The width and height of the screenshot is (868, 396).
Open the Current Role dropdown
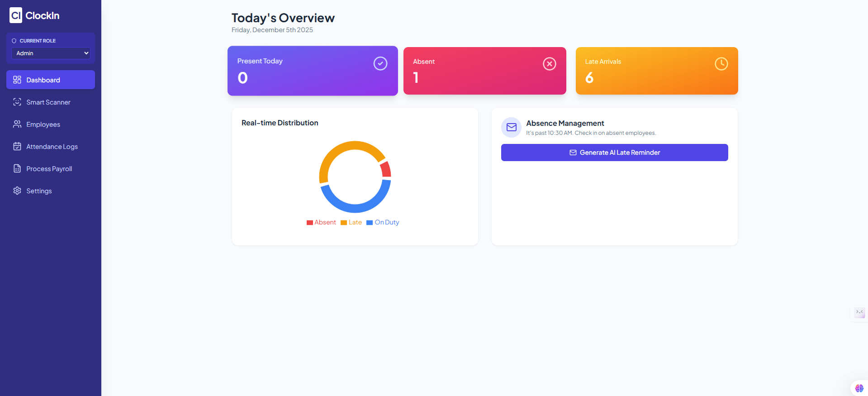tap(51, 53)
